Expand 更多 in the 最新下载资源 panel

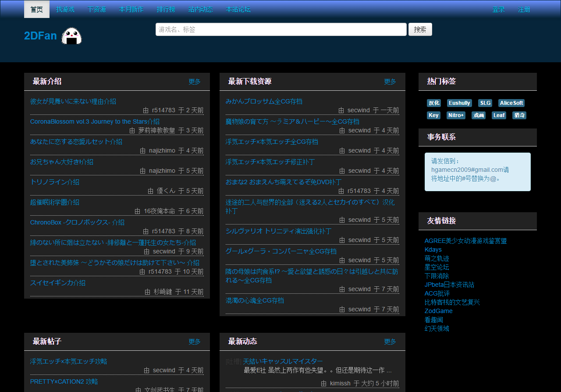(x=390, y=82)
